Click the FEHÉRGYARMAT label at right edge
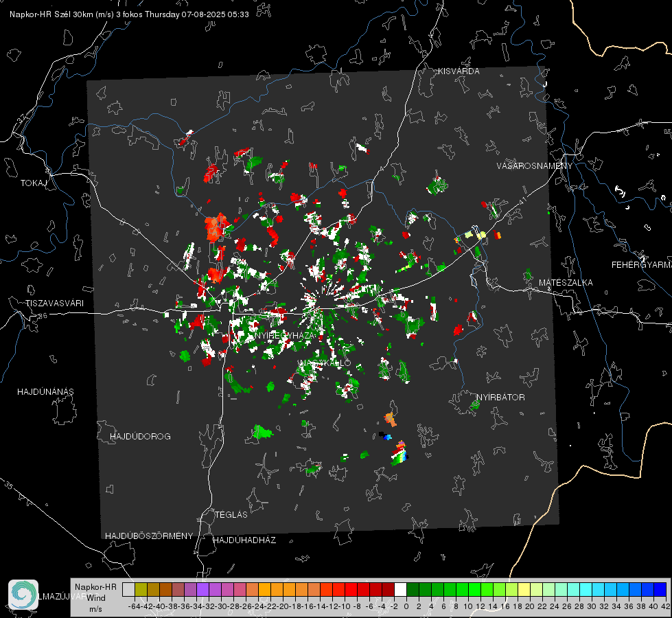The image size is (672, 618). 642,264
